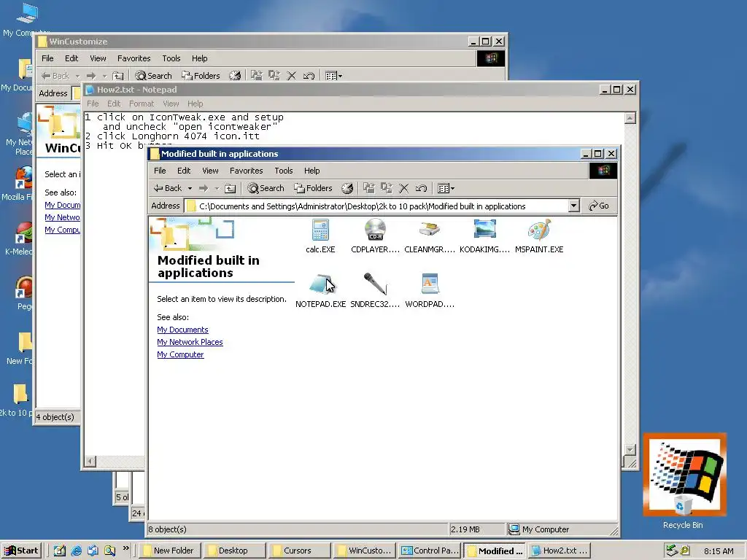The width and height of the screenshot is (747, 560).
Task: Open File menu in Modified built in applications
Action: (160, 171)
